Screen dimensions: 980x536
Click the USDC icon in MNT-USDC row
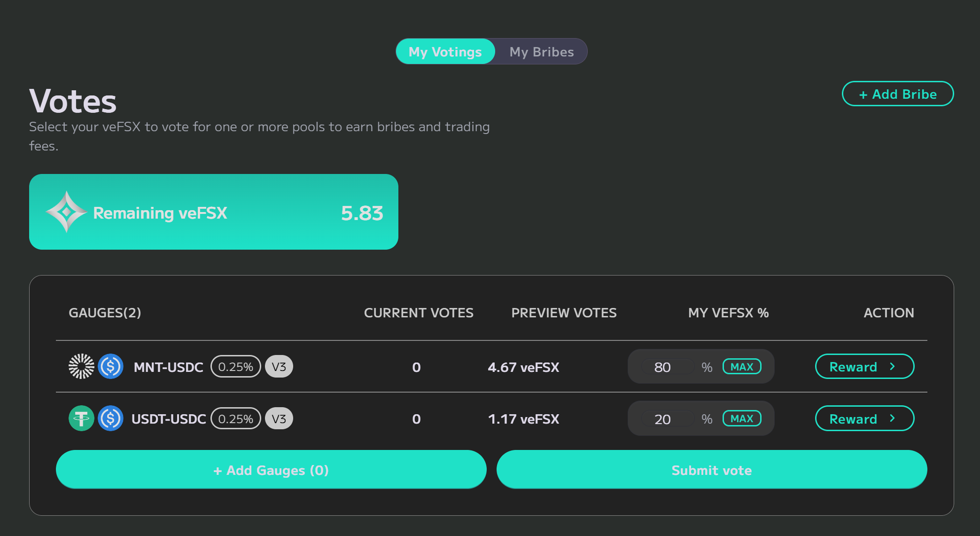coord(111,367)
